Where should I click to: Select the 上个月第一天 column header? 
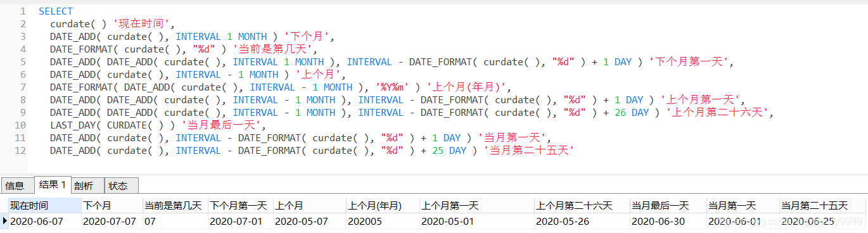tap(476, 205)
